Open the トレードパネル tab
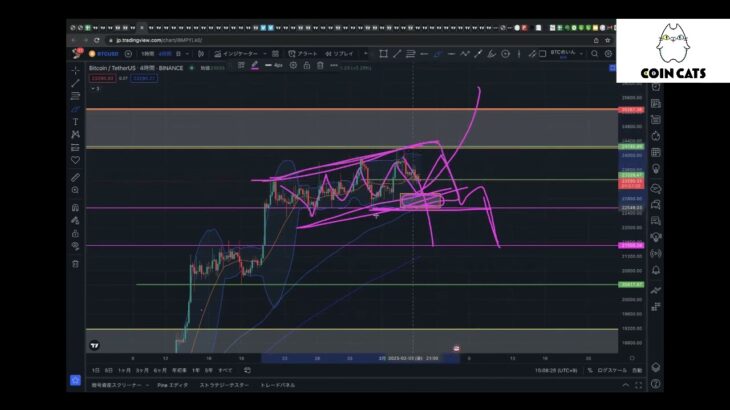 [x=277, y=385]
